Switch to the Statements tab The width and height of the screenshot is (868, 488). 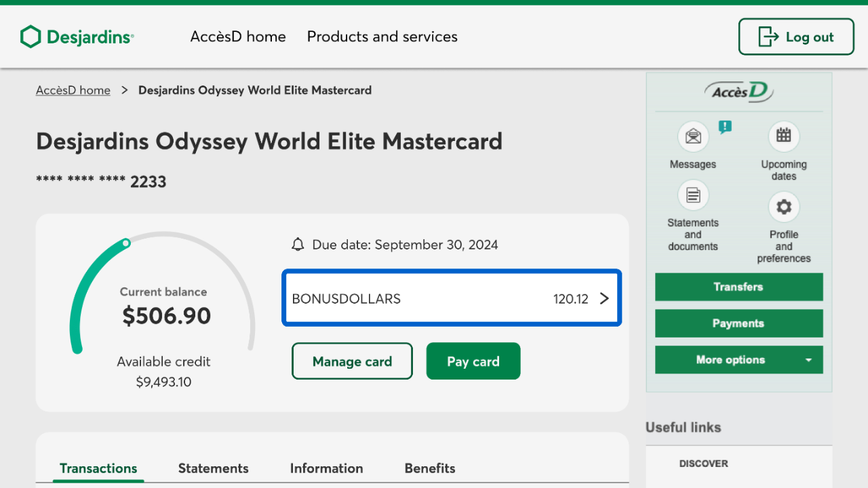214,468
